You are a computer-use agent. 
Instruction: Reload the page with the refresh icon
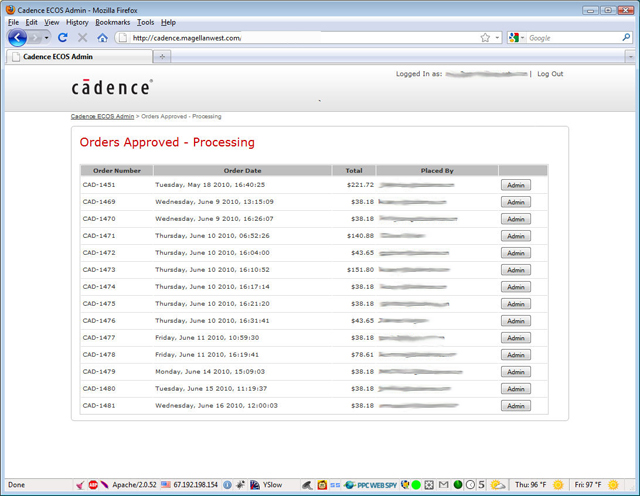[x=62, y=38]
